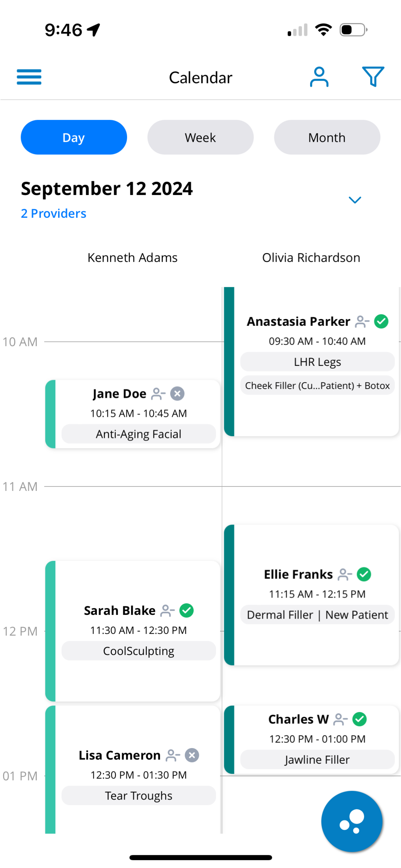The image size is (401, 868).
Task: Click patient icon beside Charles W
Action: pos(340,719)
